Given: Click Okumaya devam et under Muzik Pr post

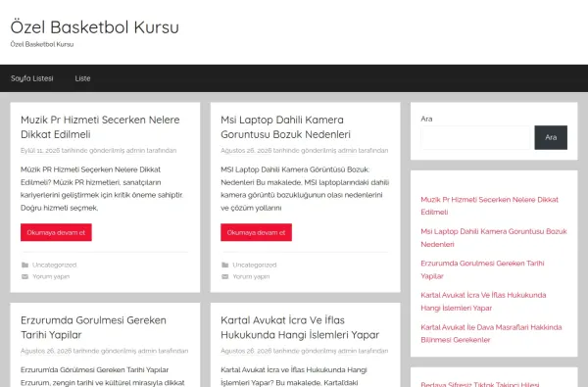Looking at the screenshot, I should pyautogui.click(x=56, y=232).
